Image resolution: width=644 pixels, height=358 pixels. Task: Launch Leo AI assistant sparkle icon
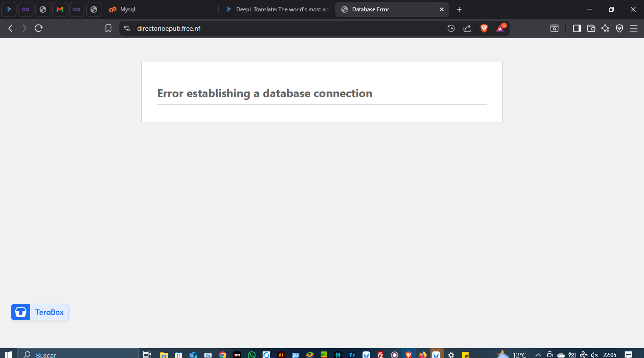(605, 28)
